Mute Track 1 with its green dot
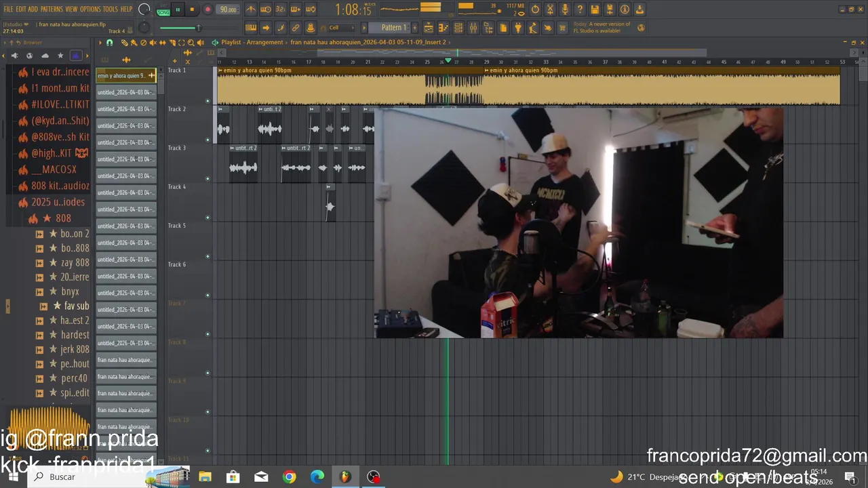Screen dimensions: 868x488 [208, 101]
